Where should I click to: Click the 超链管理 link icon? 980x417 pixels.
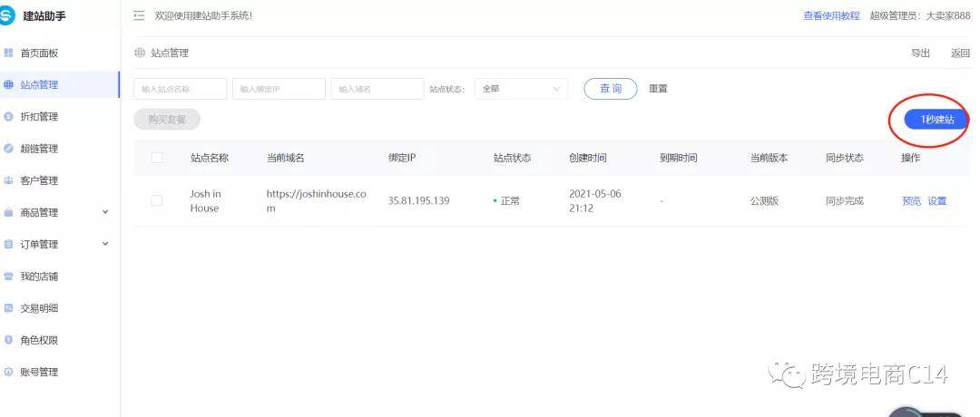click(8, 149)
